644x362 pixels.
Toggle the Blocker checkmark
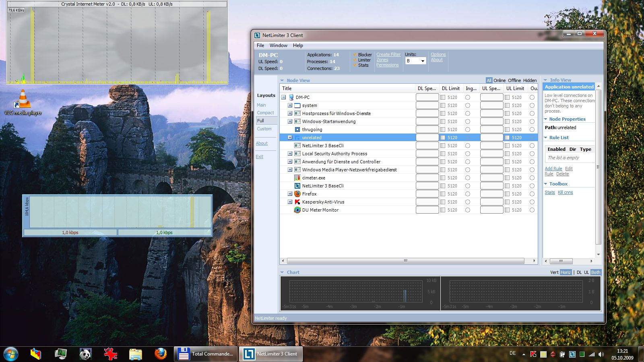[355, 55]
